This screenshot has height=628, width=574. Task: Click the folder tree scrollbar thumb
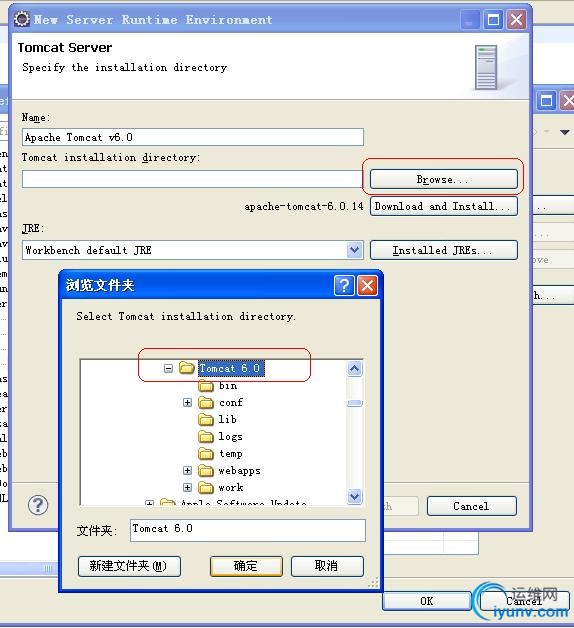354,403
